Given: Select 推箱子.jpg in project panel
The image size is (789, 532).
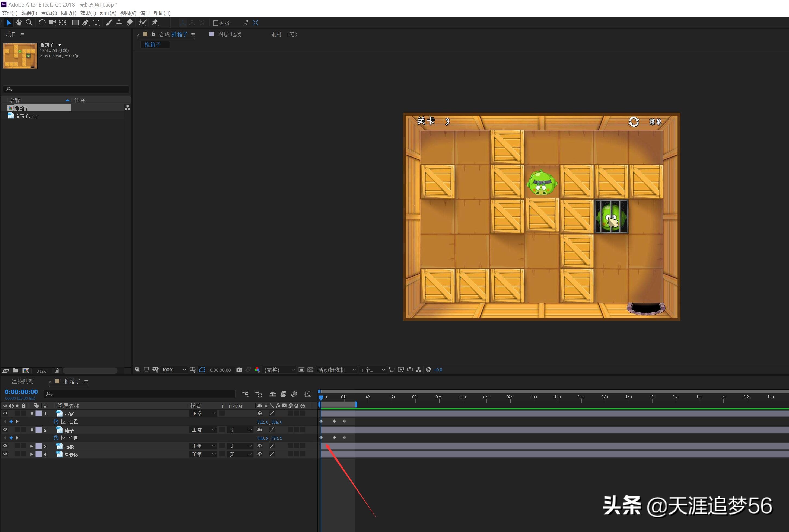Looking at the screenshot, I should point(27,116).
